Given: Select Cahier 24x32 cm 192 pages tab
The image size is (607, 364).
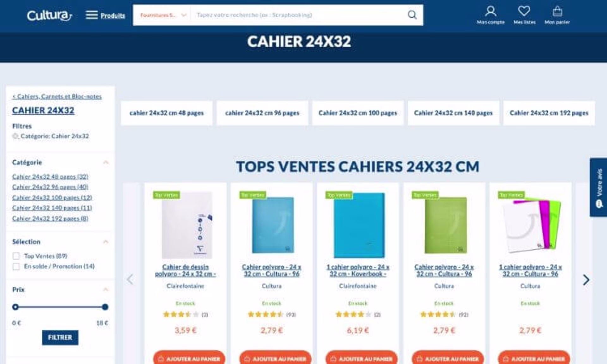Looking at the screenshot, I should pyautogui.click(x=549, y=113).
